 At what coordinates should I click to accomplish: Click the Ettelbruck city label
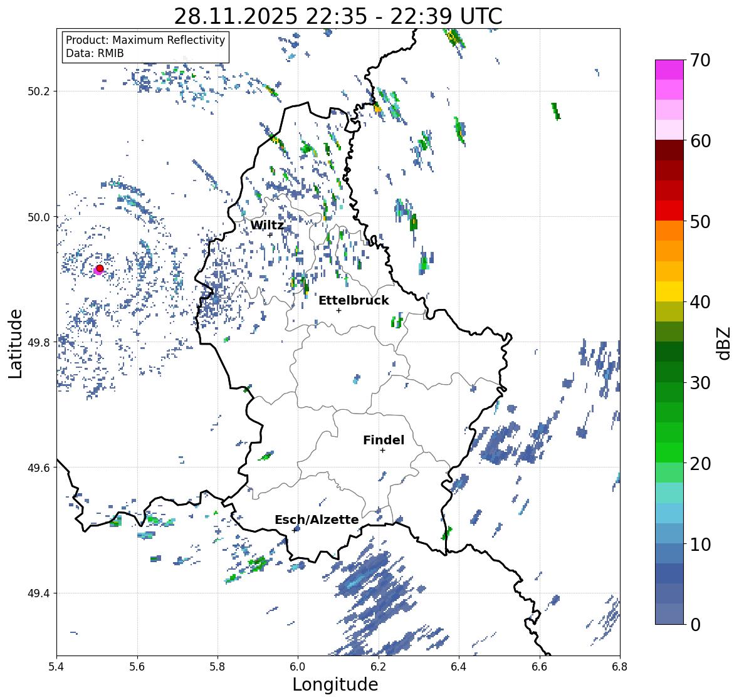pos(354,301)
